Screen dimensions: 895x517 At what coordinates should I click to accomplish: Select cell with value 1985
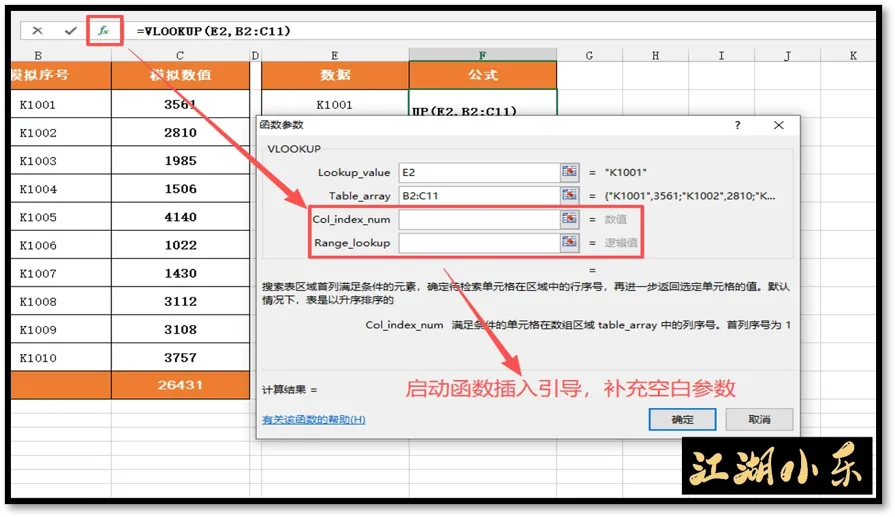(x=180, y=160)
